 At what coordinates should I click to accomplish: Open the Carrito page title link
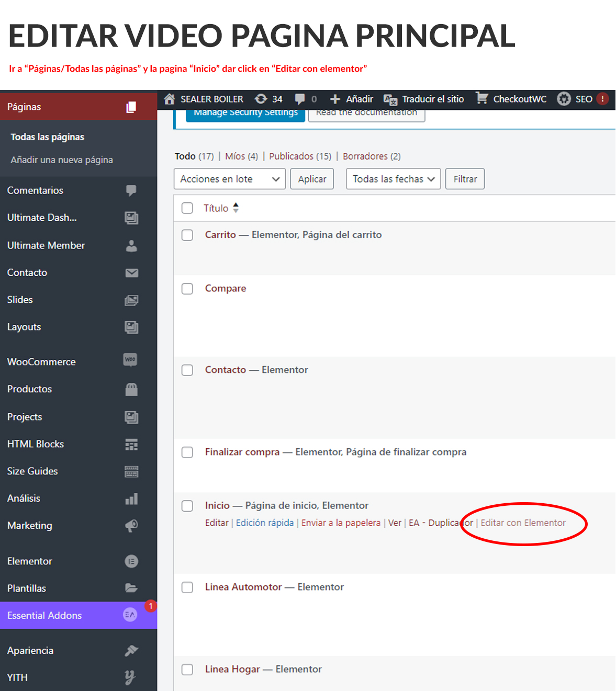pyautogui.click(x=220, y=235)
